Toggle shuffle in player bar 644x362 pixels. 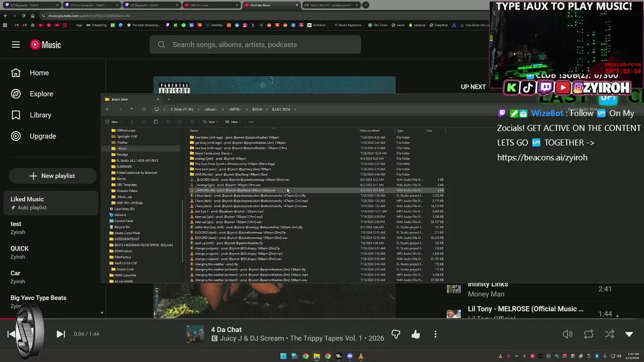point(609,334)
